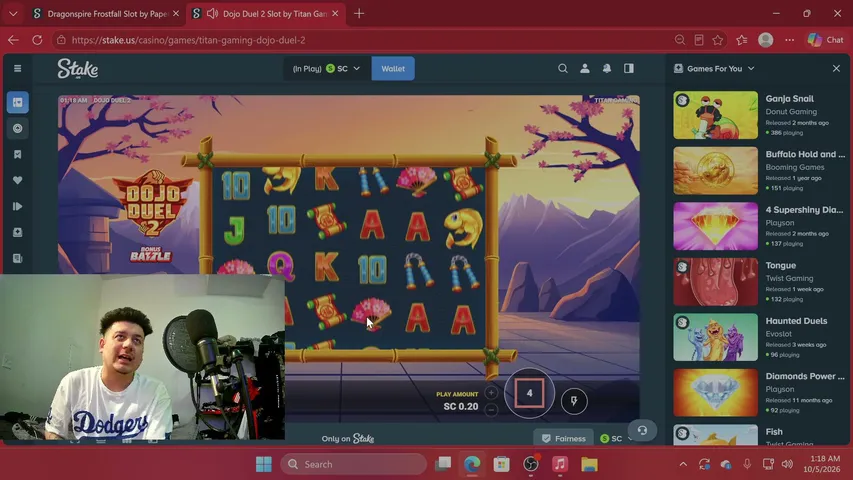Click Evoslot provider name
Viewport: 853px width, 480px height.
click(x=778, y=334)
